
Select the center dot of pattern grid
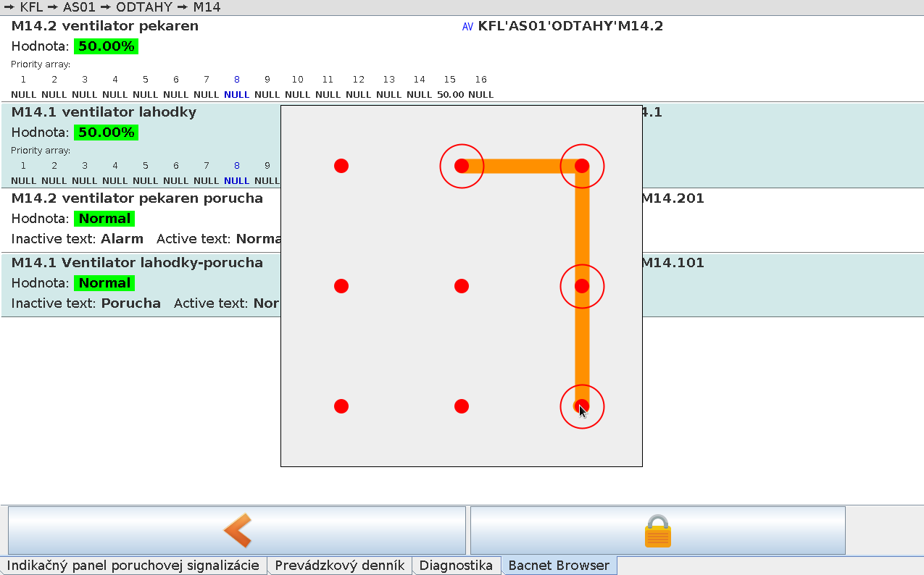[462, 286]
